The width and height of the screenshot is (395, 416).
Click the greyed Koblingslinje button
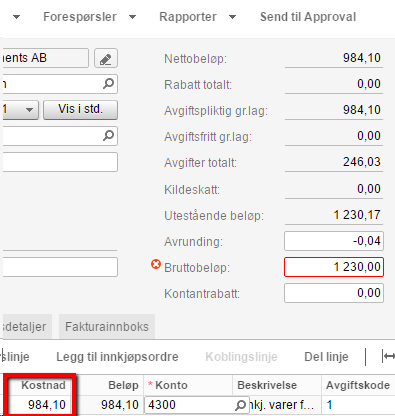[x=241, y=357]
